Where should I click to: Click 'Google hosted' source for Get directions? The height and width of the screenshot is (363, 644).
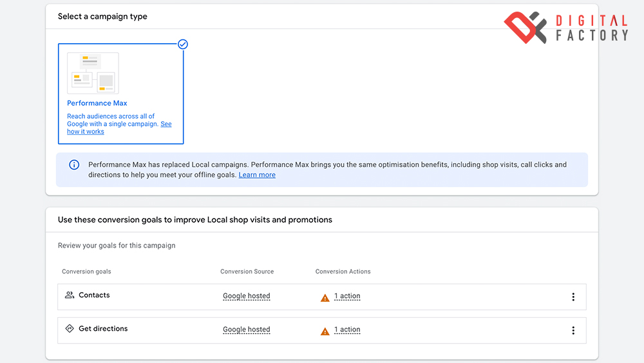click(x=247, y=330)
